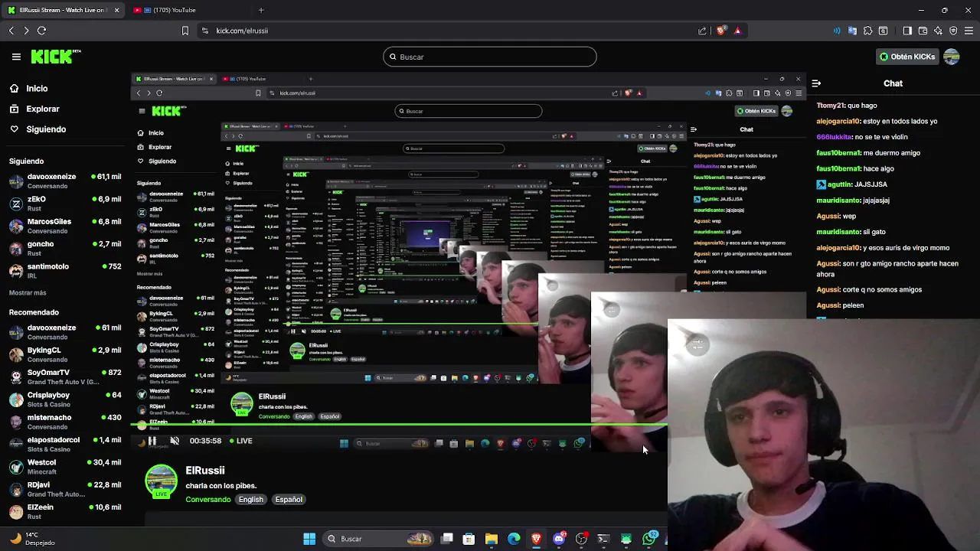Click Obtén KICKs button

907,57
